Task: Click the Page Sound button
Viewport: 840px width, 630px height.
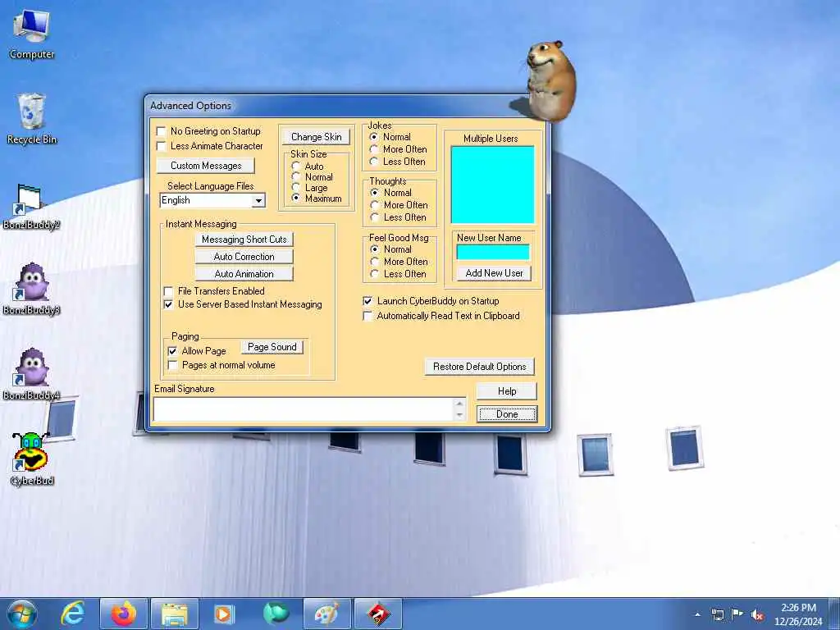Action: (x=272, y=347)
